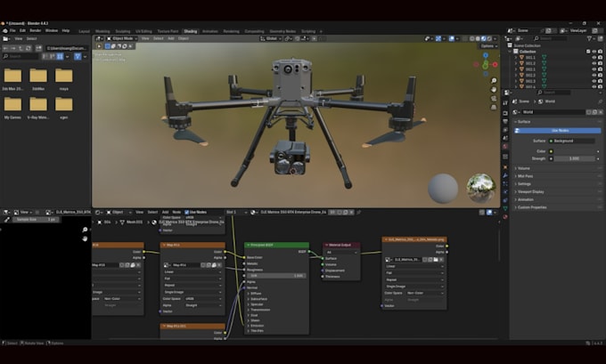The image size is (606, 364).
Task: Click the file browser parent directory icon
Action: point(20,48)
